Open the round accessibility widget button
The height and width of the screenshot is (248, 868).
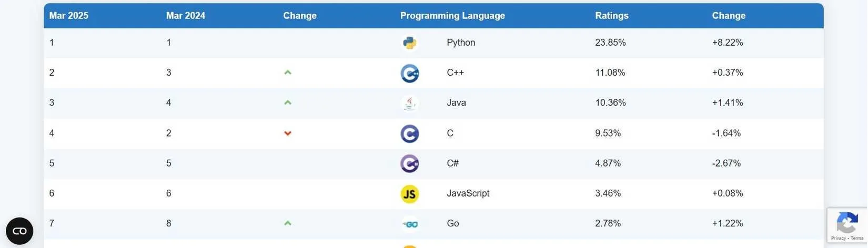(x=19, y=231)
